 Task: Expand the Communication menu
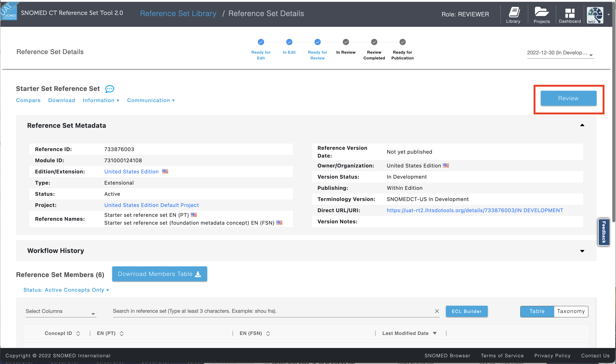click(151, 100)
